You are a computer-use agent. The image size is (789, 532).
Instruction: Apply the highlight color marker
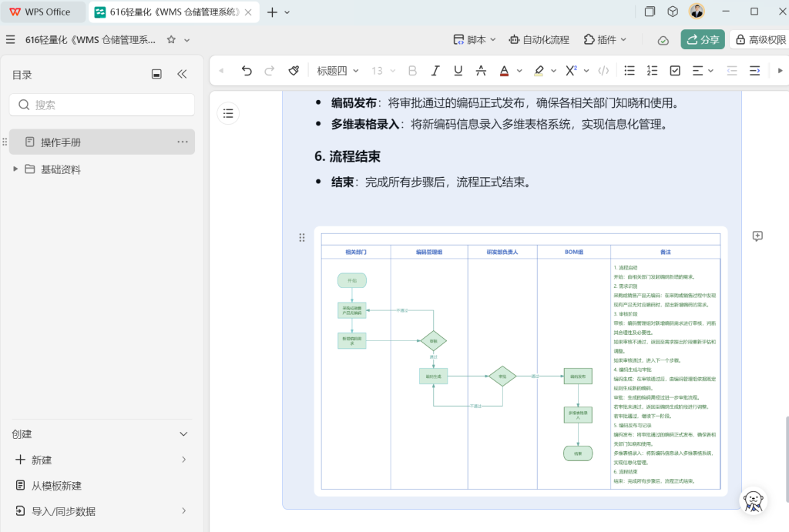[x=539, y=71]
